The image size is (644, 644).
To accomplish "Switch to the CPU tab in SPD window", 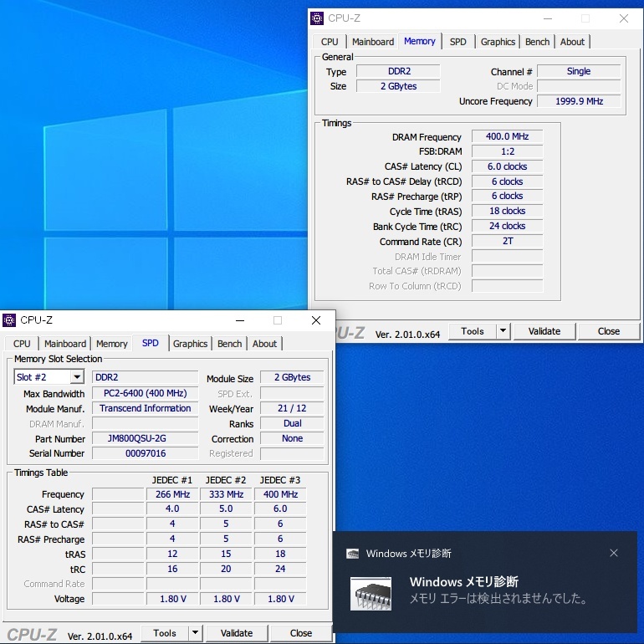I will [x=22, y=344].
